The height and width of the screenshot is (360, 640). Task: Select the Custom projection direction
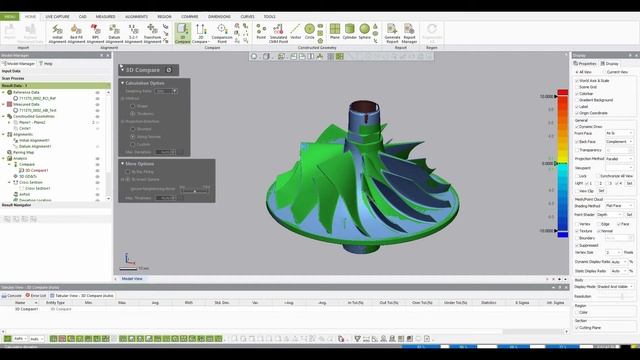[133, 144]
